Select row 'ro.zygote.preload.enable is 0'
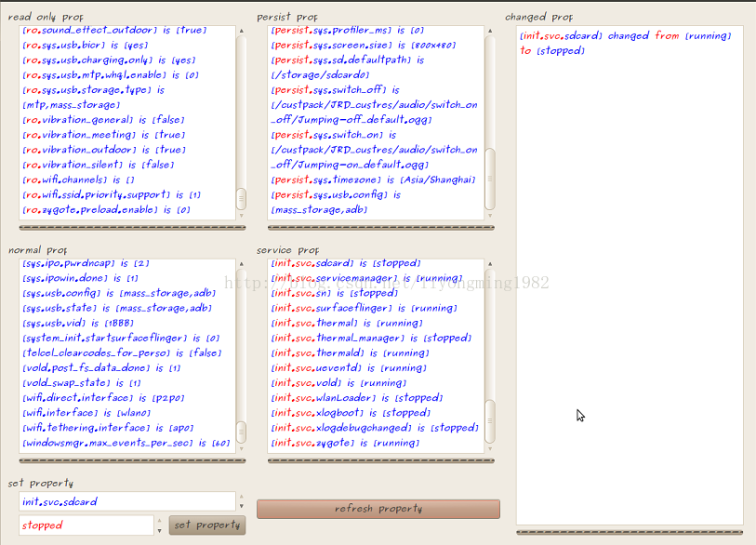Screen dimensions: 756x545 coord(107,210)
